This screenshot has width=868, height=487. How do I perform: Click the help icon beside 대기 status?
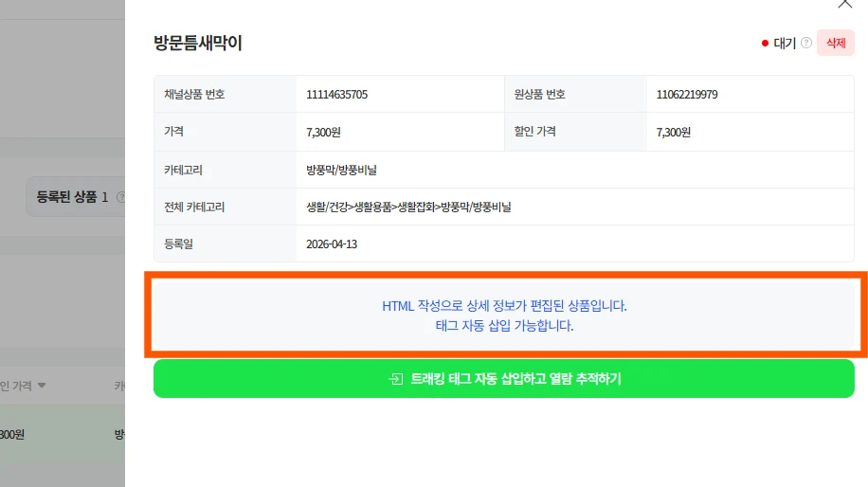[806, 43]
